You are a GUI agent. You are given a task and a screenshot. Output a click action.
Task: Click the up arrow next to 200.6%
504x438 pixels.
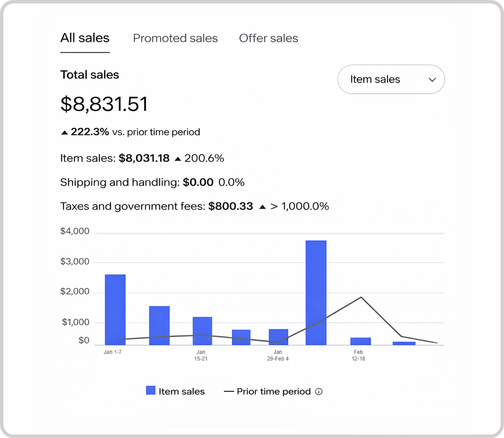[178, 159]
